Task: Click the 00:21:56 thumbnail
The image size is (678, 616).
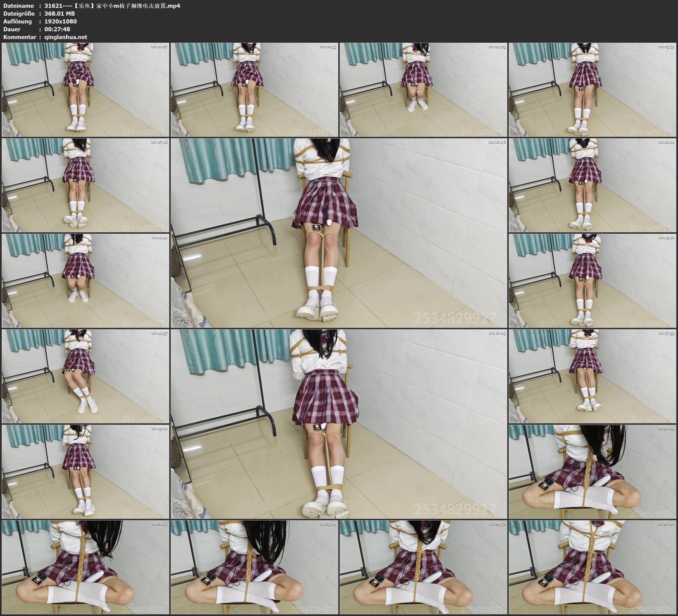Action: 85,567
